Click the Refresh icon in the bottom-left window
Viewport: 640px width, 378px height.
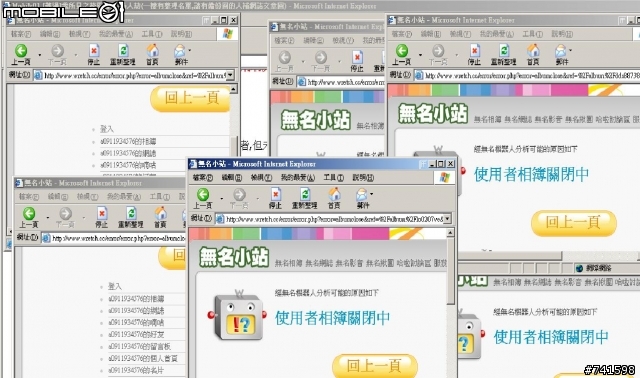(x=131, y=213)
